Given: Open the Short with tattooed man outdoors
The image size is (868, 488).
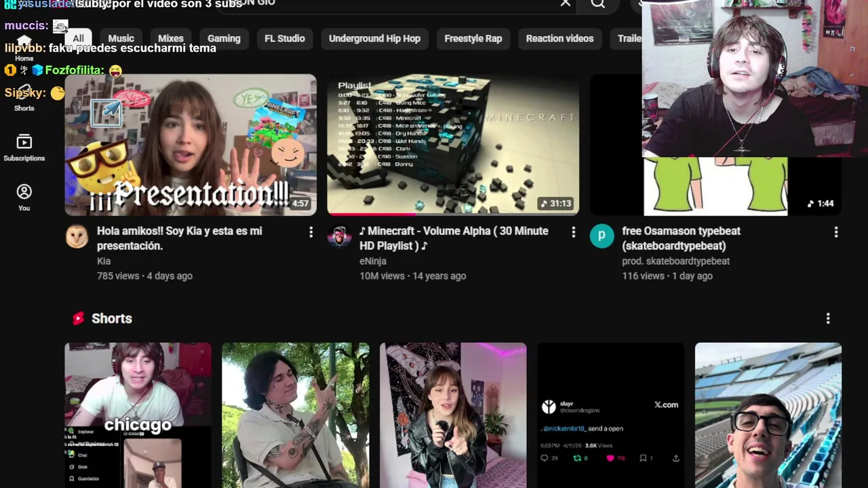Looking at the screenshot, I should [x=296, y=415].
